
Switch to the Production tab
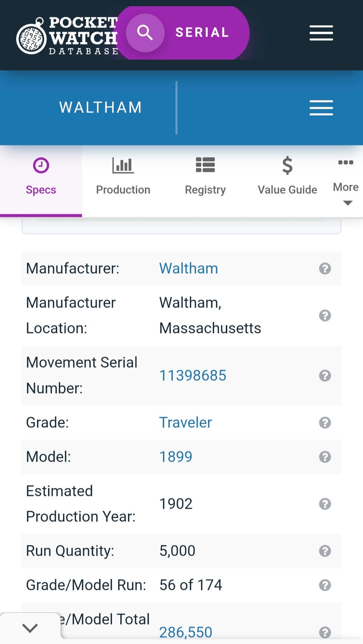(x=123, y=177)
